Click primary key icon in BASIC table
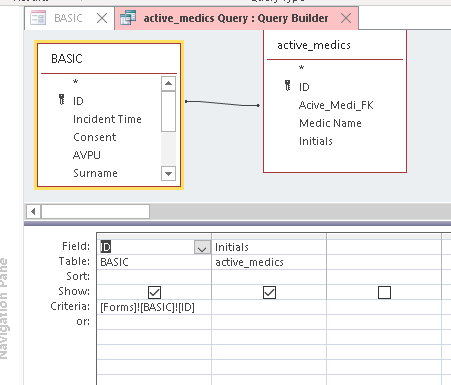The height and width of the screenshot is (385, 451). click(x=62, y=99)
